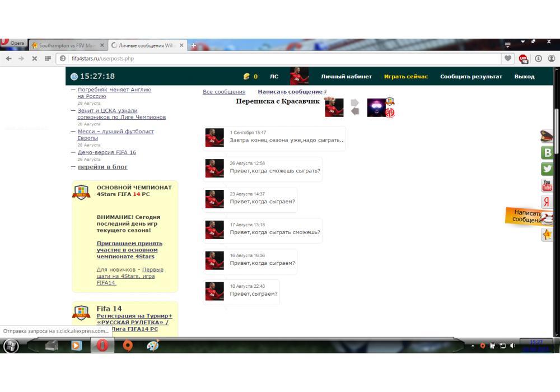Open the browser user profile icon
The height and width of the screenshot is (392, 560).
tap(552, 58)
